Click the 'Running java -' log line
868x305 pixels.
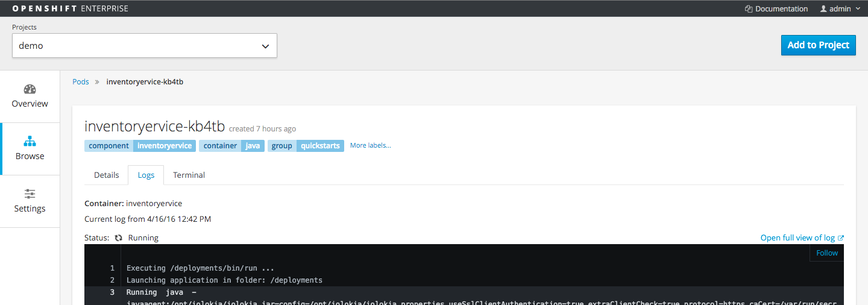161,292
